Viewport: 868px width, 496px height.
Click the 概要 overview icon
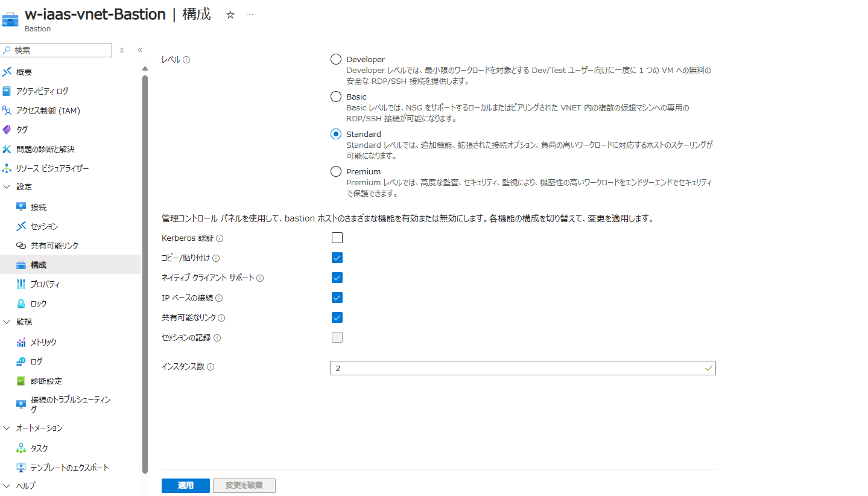(7, 72)
